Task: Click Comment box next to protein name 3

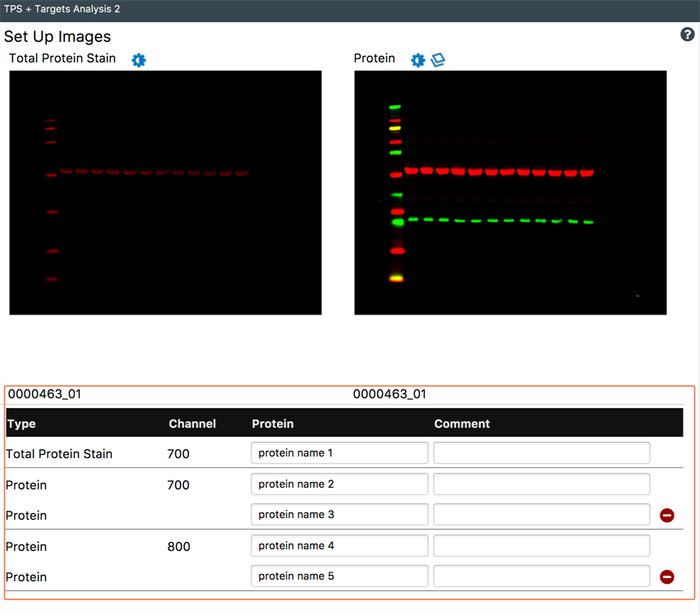Action: pyautogui.click(x=541, y=515)
